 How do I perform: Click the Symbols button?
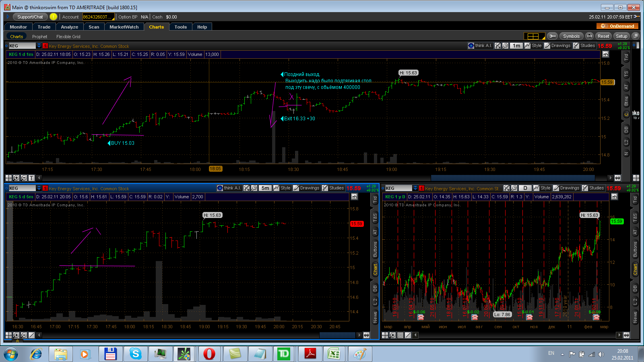pyautogui.click(x=571, y=36)
